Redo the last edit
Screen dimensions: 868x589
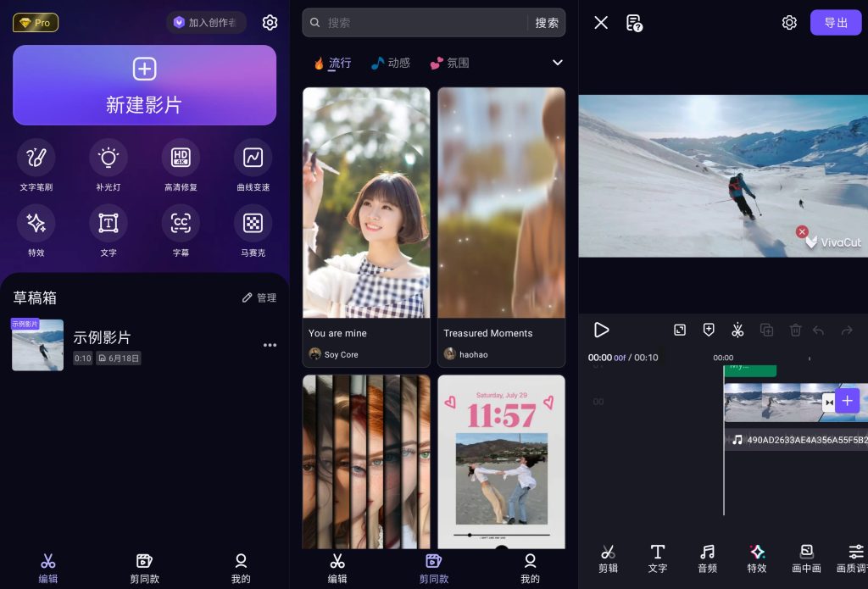click(847, 331)
